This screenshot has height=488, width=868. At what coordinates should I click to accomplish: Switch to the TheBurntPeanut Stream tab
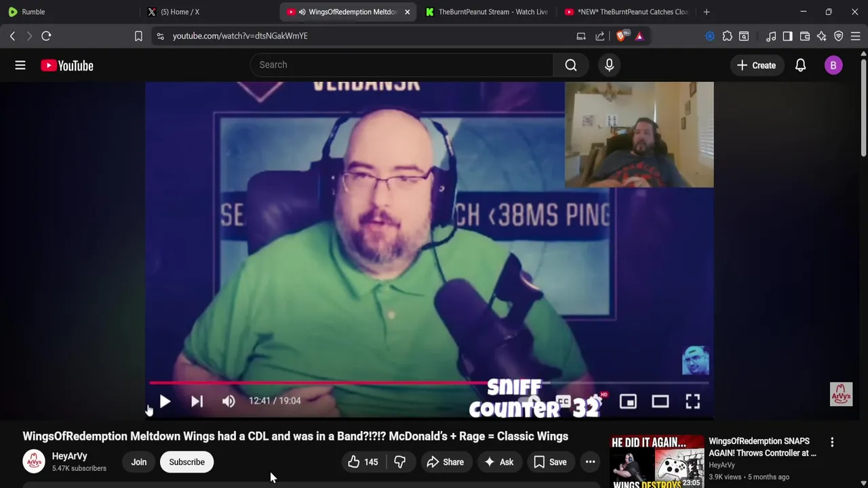pyautogui.click(x=487, y=12)
